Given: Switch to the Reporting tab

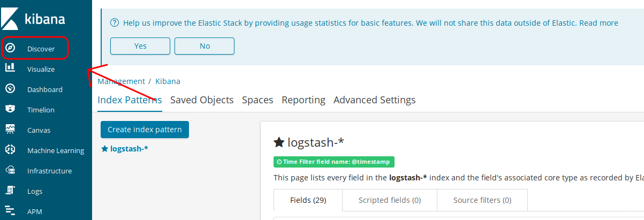Looking at the screenshot, I should (x=304, y=100).
